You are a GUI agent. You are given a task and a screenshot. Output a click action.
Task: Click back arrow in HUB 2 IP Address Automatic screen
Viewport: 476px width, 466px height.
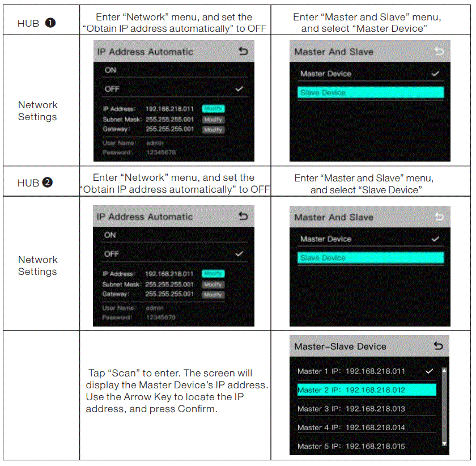click(243, 217)
